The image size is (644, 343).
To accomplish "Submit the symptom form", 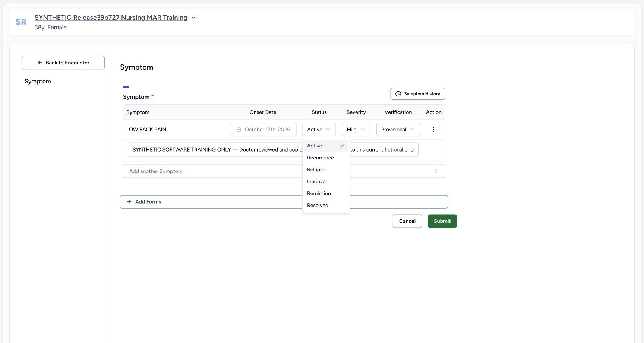I will click(x=442, y=221).
